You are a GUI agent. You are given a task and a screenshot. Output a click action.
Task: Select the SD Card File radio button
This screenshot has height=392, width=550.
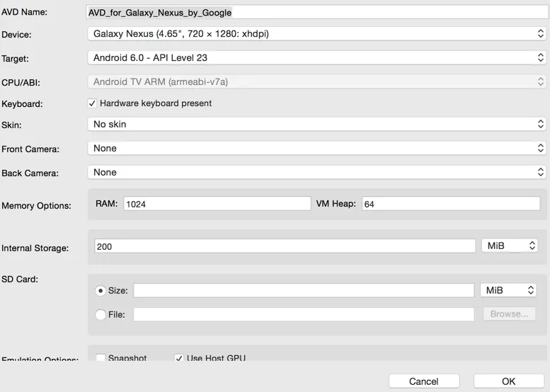(x=101, y=314)
